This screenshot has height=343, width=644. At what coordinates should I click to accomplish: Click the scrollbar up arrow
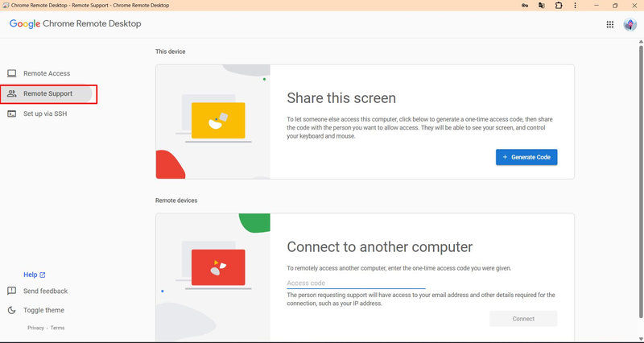click(641, 42)
